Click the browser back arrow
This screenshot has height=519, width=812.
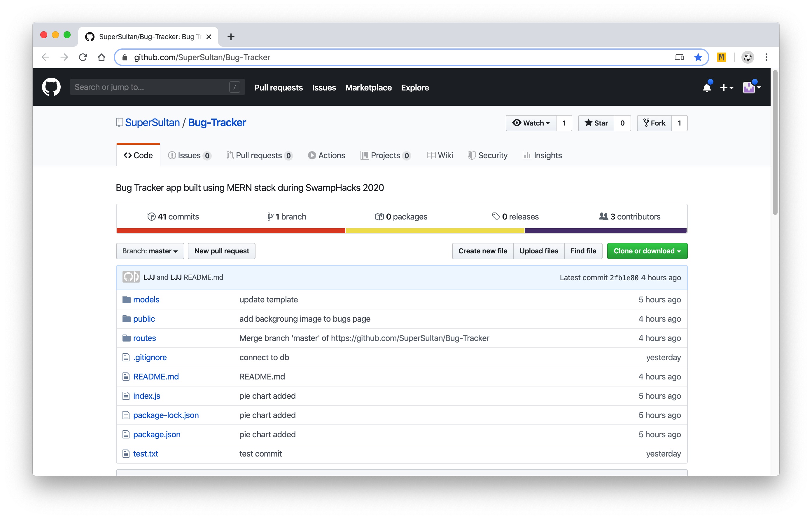(45, 58)
